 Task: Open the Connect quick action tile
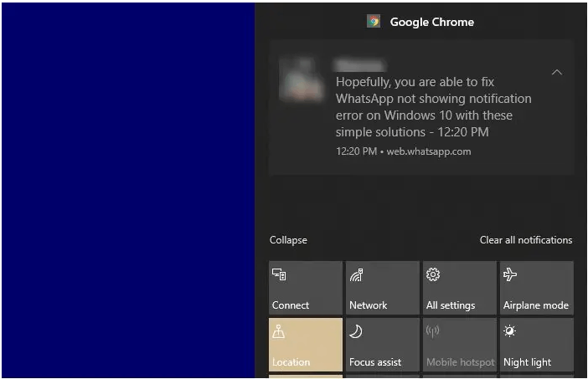coord(306,288)
